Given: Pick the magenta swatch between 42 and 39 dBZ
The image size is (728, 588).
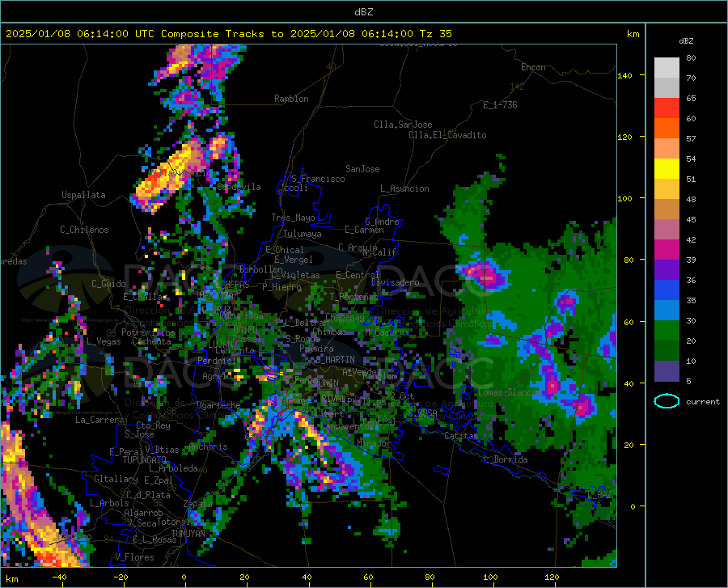Looking at the screenshot, I should (x=667, y=250).
